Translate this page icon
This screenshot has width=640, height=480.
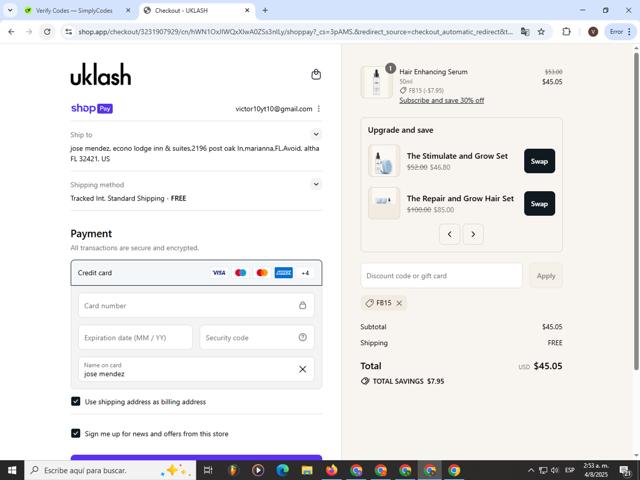(525, 31)
